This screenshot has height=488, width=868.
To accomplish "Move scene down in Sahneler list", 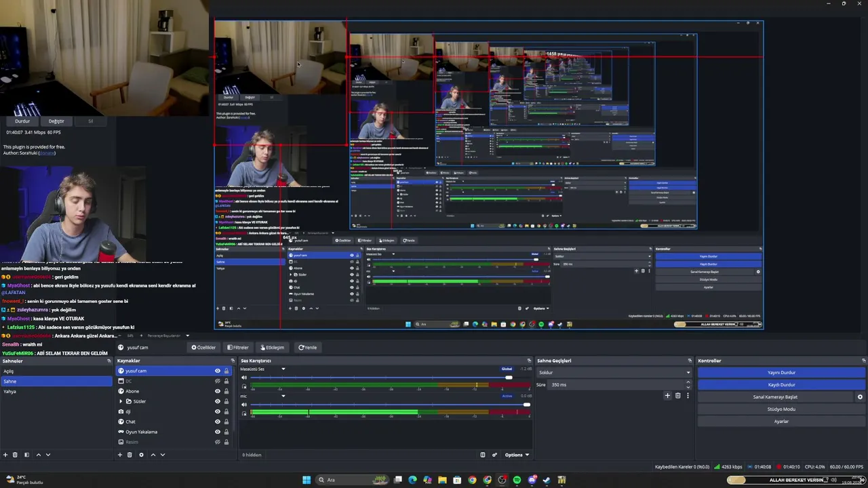I will pyautogui.click(x=48, y=455).
